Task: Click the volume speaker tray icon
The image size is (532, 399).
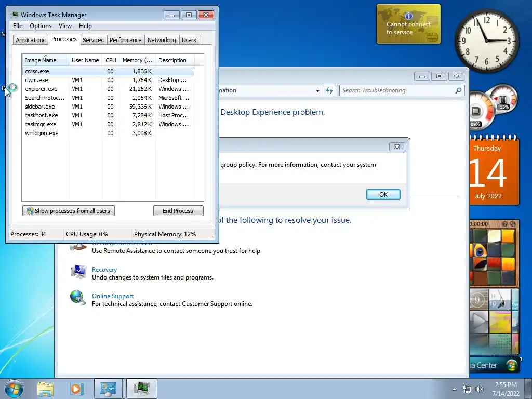Action: coord(480,389)
